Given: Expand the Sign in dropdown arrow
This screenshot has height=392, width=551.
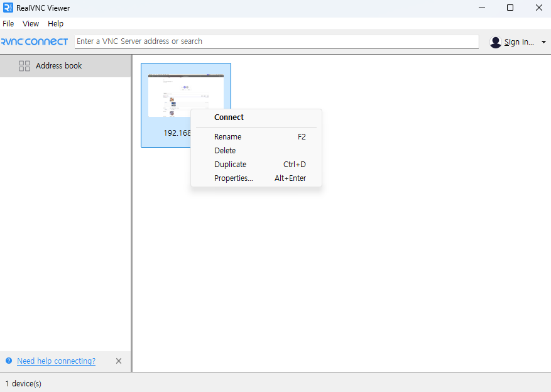Looking at the screenshot, I should pos(543,42).
